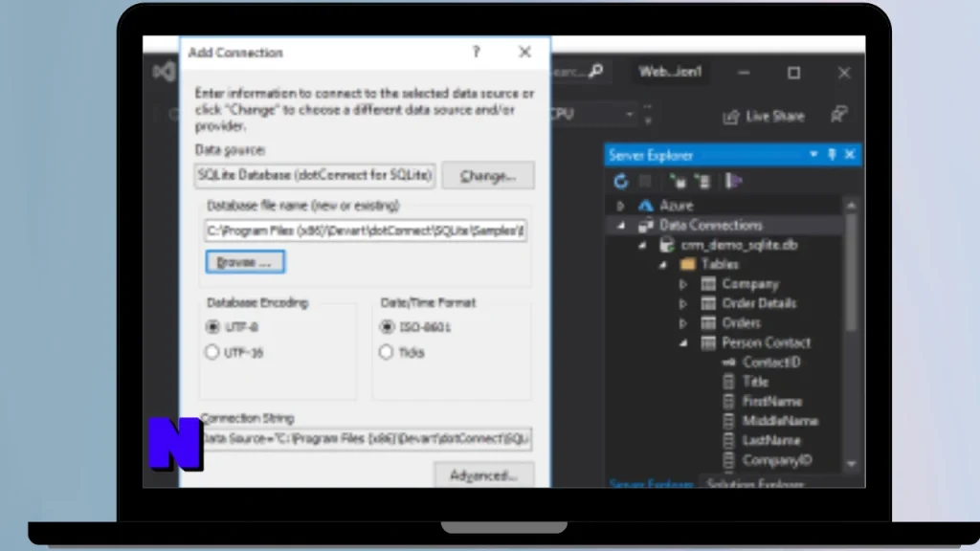Collapse the crm_demo_sqlite.db node
Screen dimensions: 980x551
642,246
